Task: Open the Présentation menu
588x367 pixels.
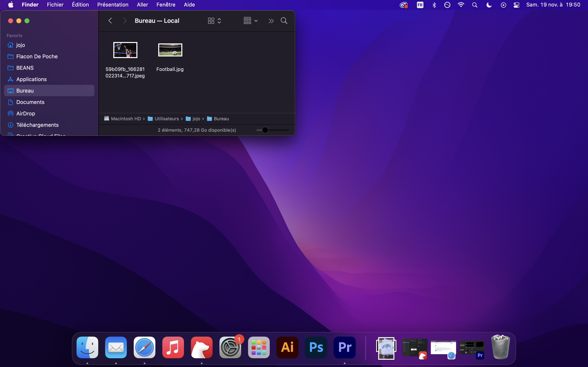Action: [x=113, y=5]
